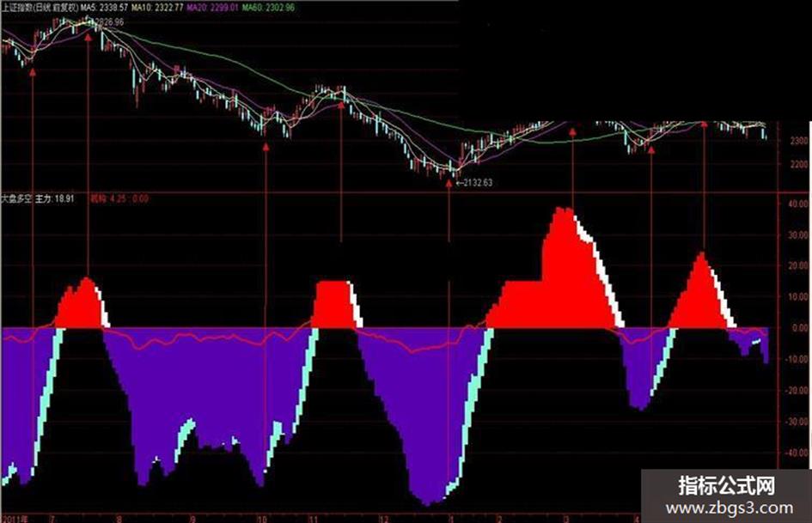Click the 20.00 indicator axis label
This screenshot has width=812, height=523.
(798, 265)
